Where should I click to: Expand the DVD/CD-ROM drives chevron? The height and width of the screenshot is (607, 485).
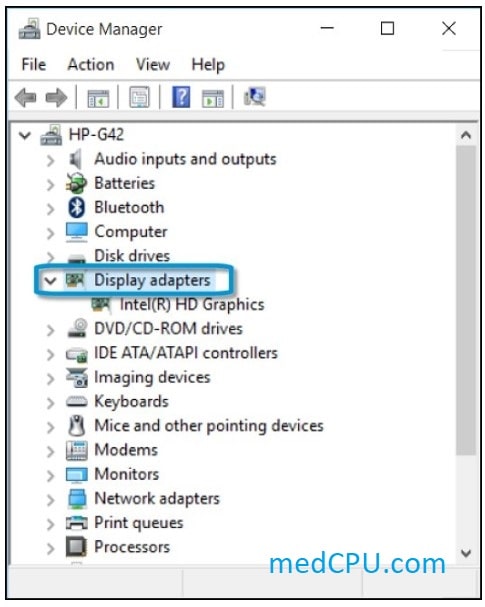(x=50, y=330)
